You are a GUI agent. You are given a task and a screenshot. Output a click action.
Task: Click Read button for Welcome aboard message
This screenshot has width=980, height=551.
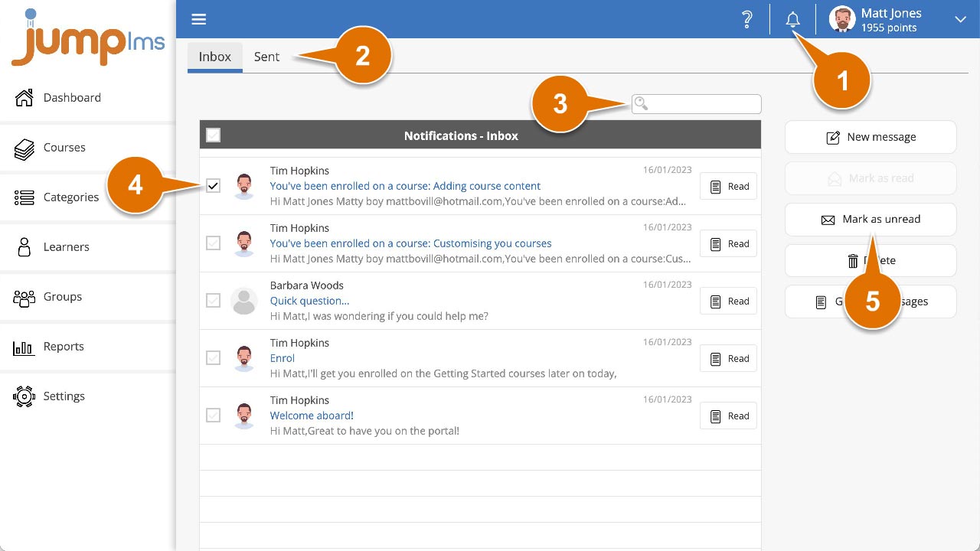click(x=728, y=416)
